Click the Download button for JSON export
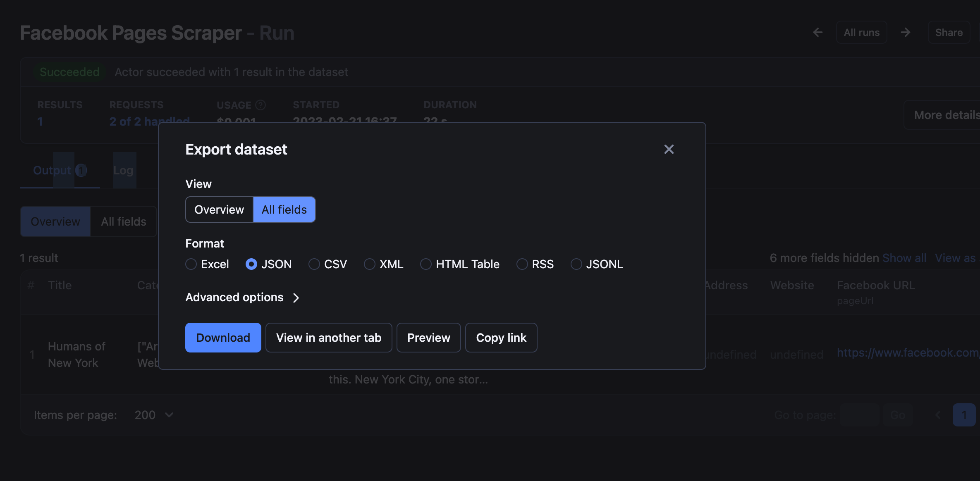The height and width of the screenshot is (481, 980). 223,337
